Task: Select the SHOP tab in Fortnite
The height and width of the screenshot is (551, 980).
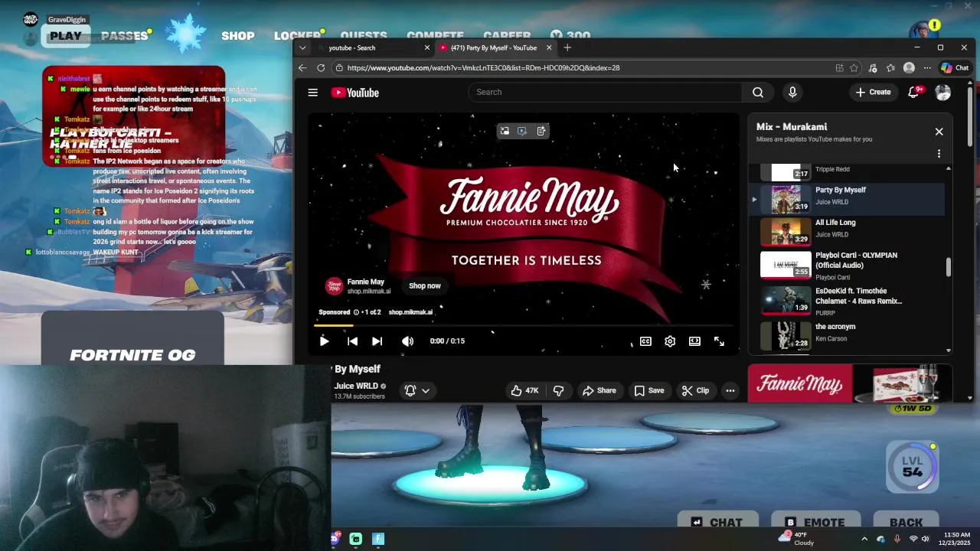Action: pyautogui.click(x=238, y=35)
